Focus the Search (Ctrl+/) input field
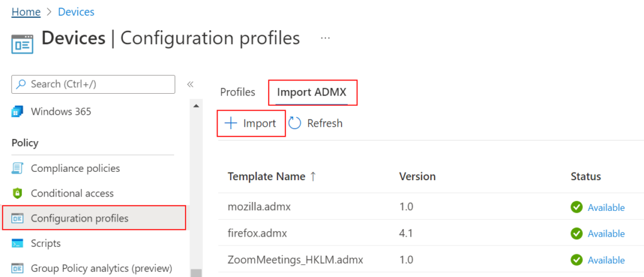 tap(93, 84)
